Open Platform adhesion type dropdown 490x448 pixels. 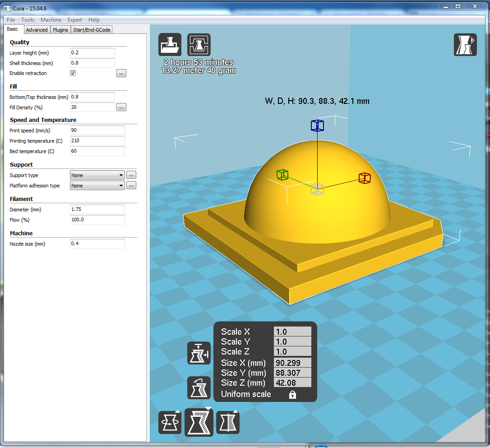click(x=97, y=186)
